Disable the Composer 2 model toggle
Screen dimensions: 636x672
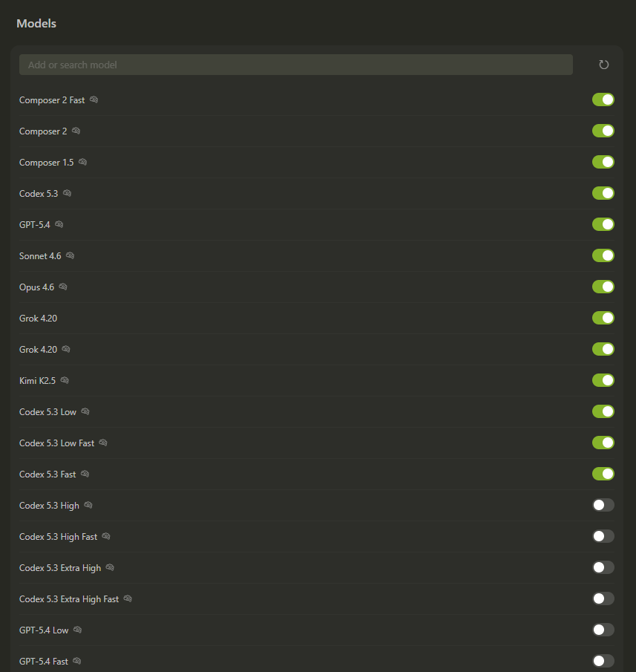(x=603, y=131)
